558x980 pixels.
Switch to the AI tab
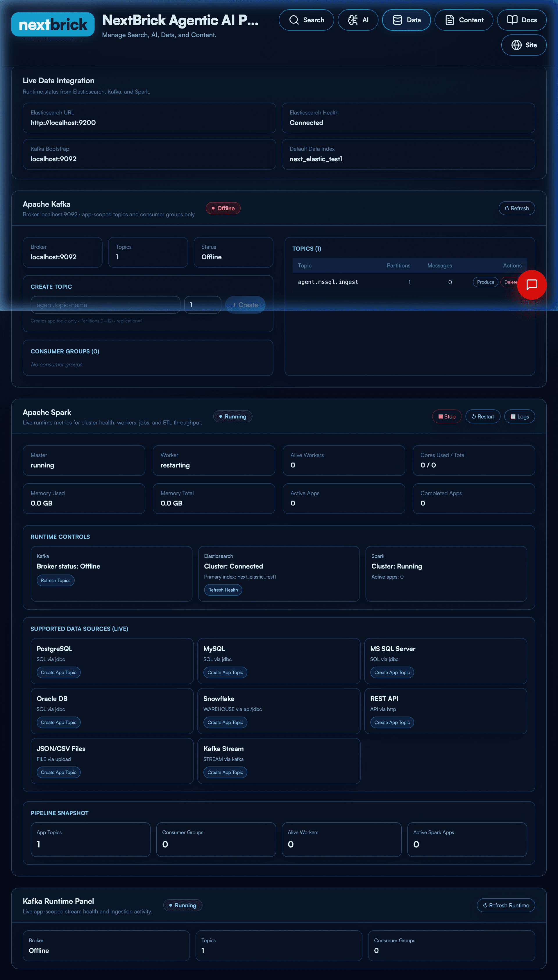(358, 20)
